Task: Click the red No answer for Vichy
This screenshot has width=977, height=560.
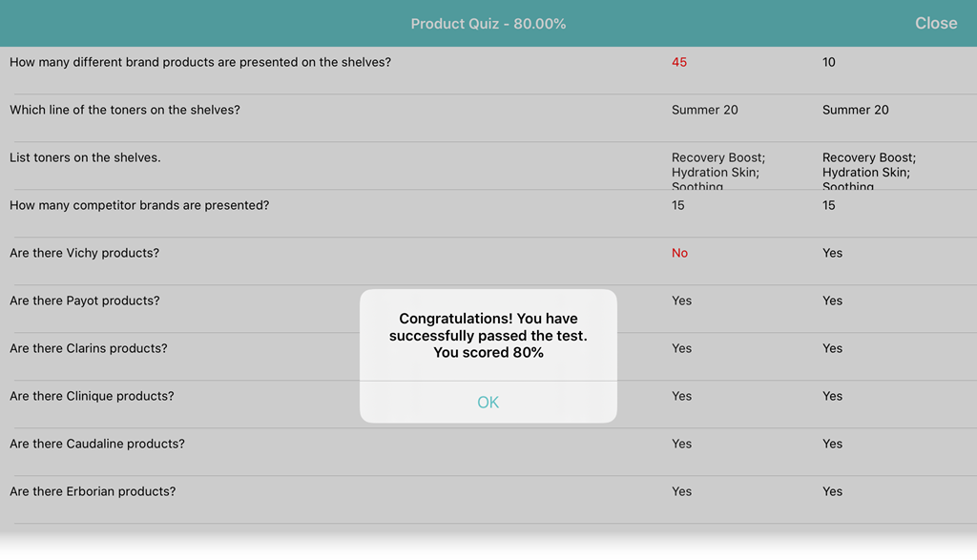Action: point(679,253)
